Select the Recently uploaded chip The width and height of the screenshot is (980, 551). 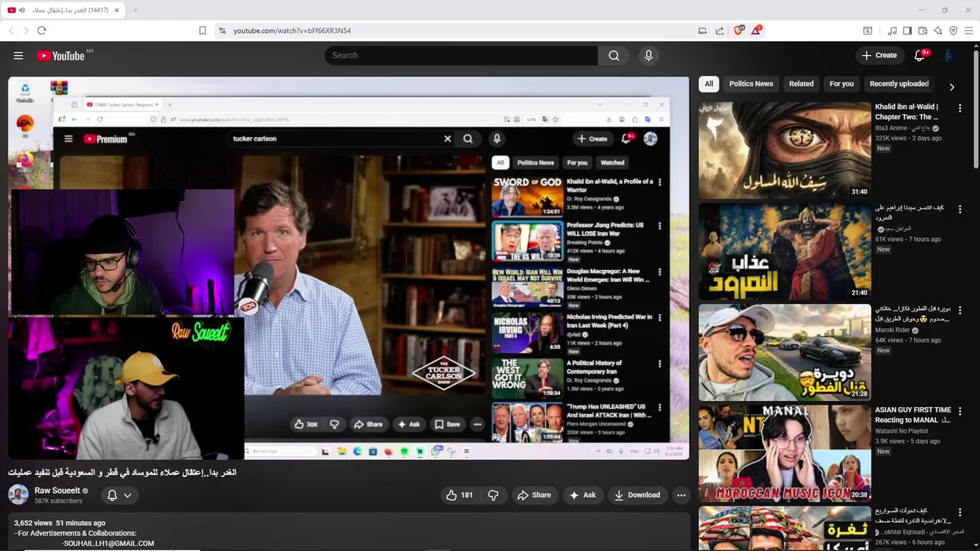(899, 84)
